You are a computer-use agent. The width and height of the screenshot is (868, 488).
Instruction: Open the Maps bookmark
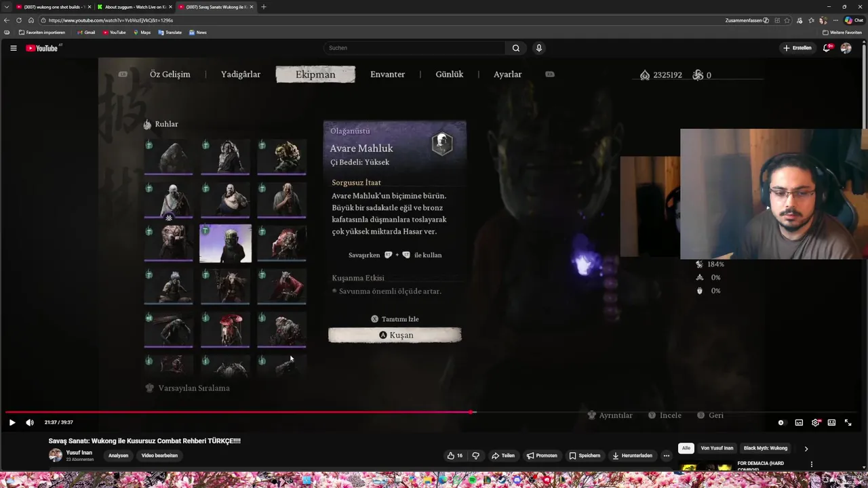(x=142, y=33)
